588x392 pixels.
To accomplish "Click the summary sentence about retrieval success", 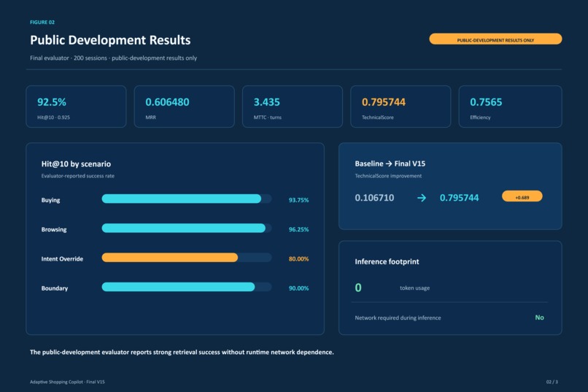I will [182, 353].
